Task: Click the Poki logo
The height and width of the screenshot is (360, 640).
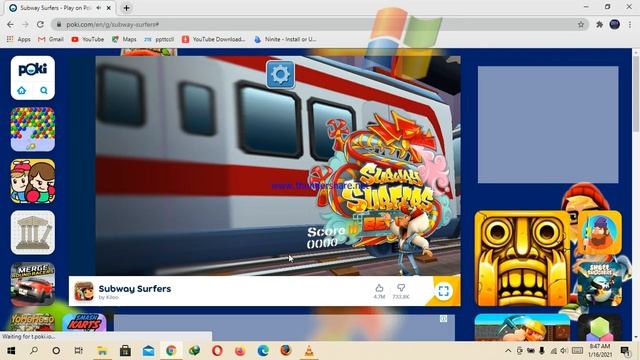Action: pyautogui.click(x=33, y=69)
